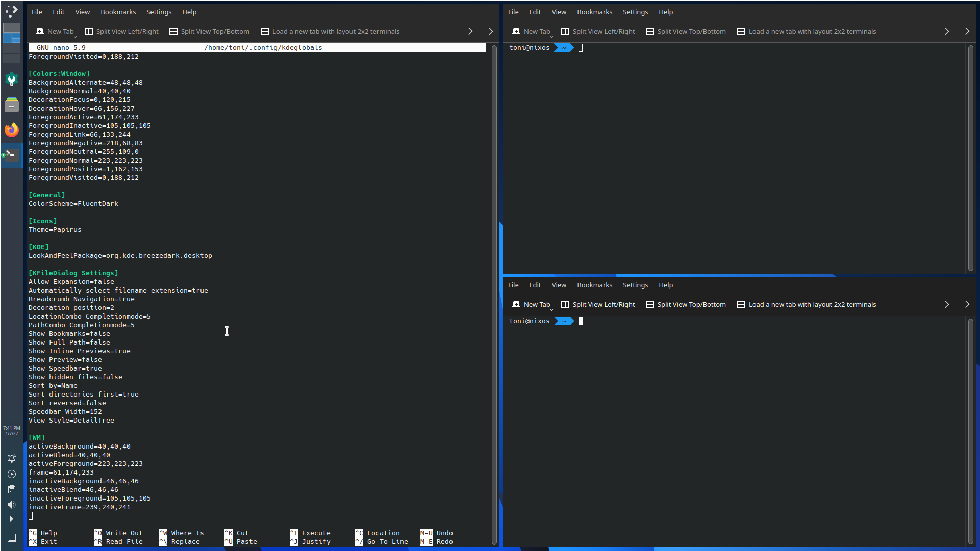Launch the Konsole terminal from the panel
The width and height of the screenshot is (980, 551).
(x=11, y=154)
